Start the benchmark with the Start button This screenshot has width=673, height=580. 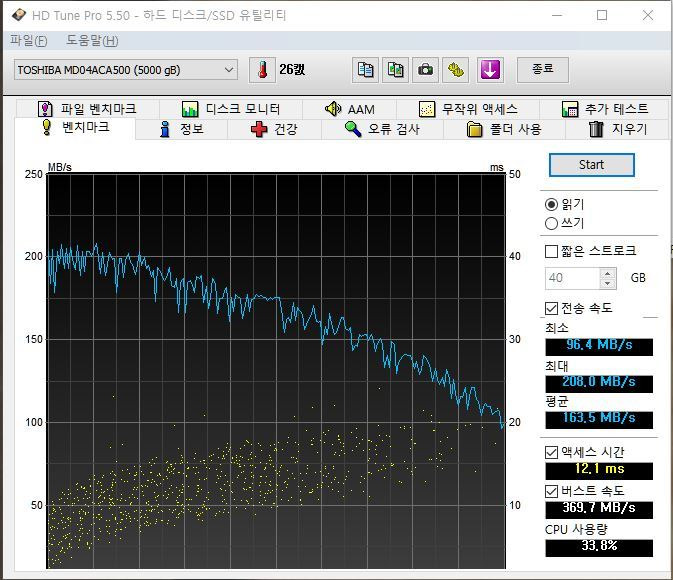(591, 165)
